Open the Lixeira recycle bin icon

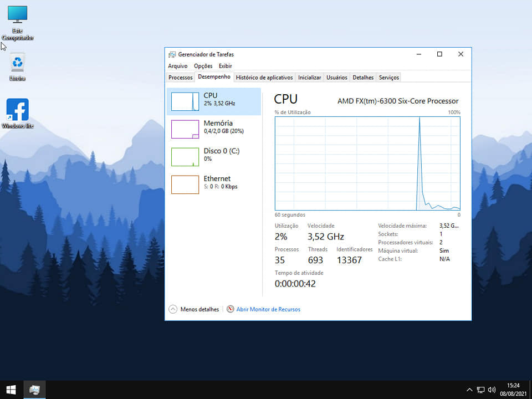pyautogui.click(x=17, y=66)
